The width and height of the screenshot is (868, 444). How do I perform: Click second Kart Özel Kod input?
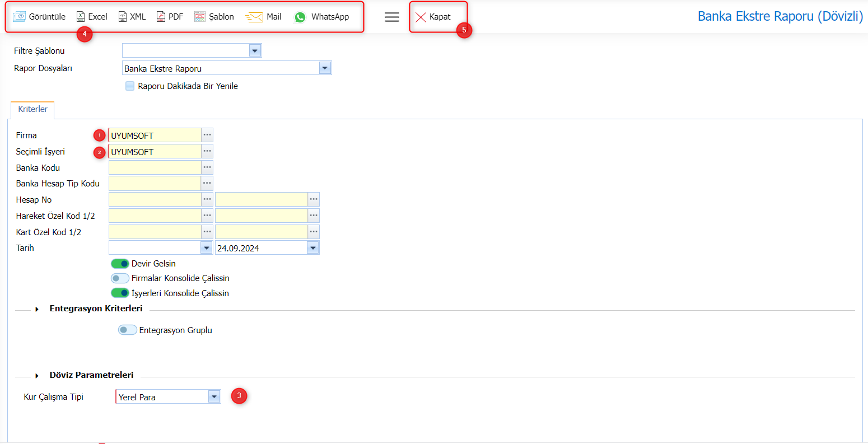tap(262, 232)
